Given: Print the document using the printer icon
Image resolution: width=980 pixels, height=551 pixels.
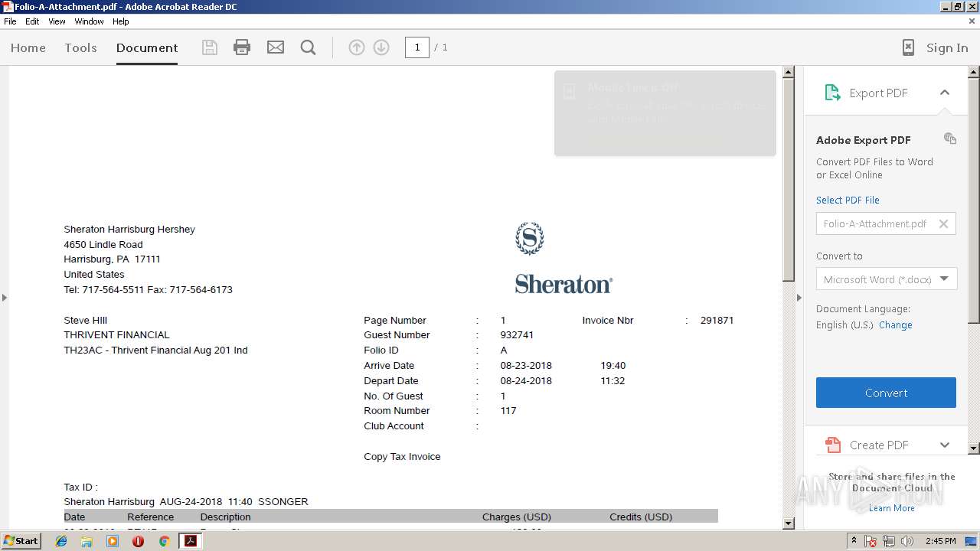Looking at the screenshot, I should click(x=242, y=47).
